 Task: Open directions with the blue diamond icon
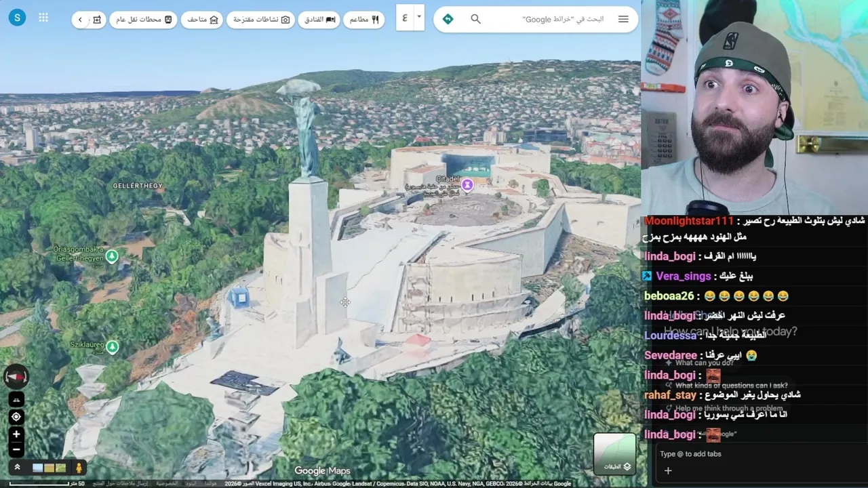(448, 19)
